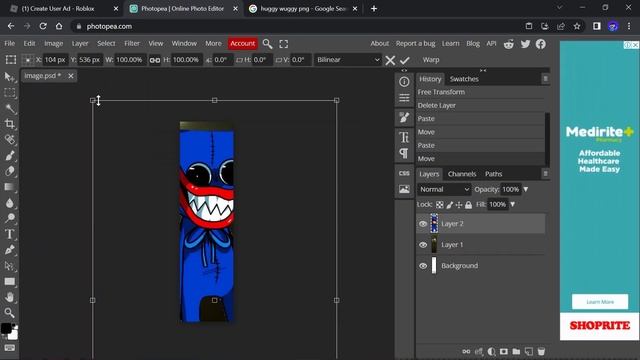Open the Layers panel options menu
The height and width of the screenshot is (360, 640).
[545, 173]
